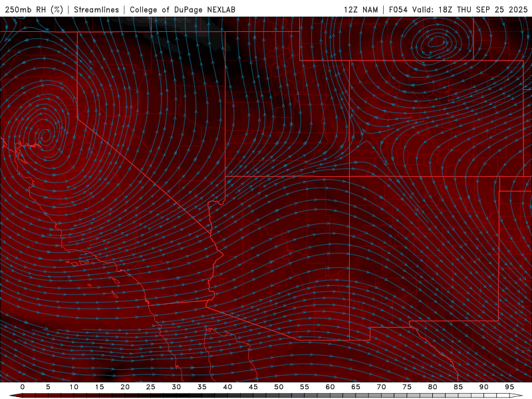This screenshot has width=532, height=399.
Task: Click the '70' colorbar label
Action: tap(381, 387)
